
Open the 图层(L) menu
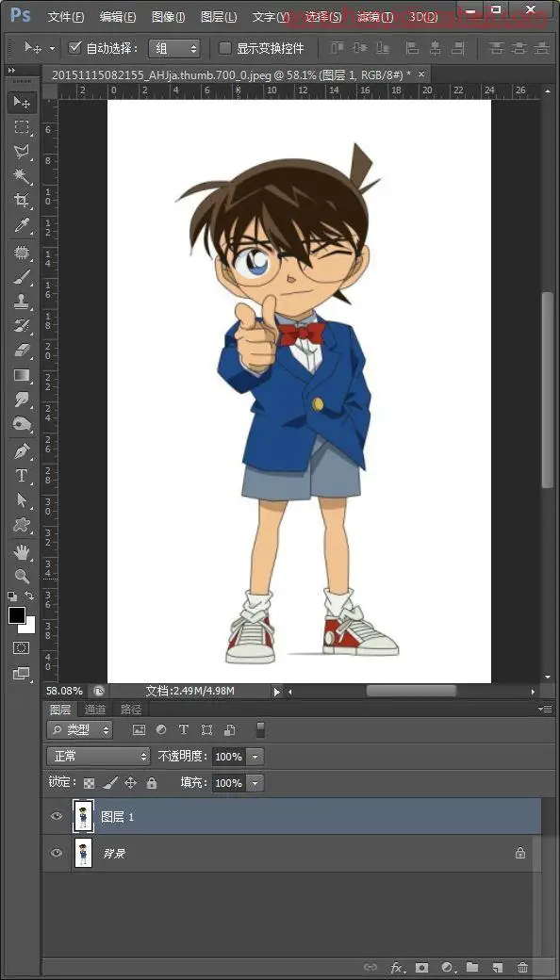tap(219, 17)
